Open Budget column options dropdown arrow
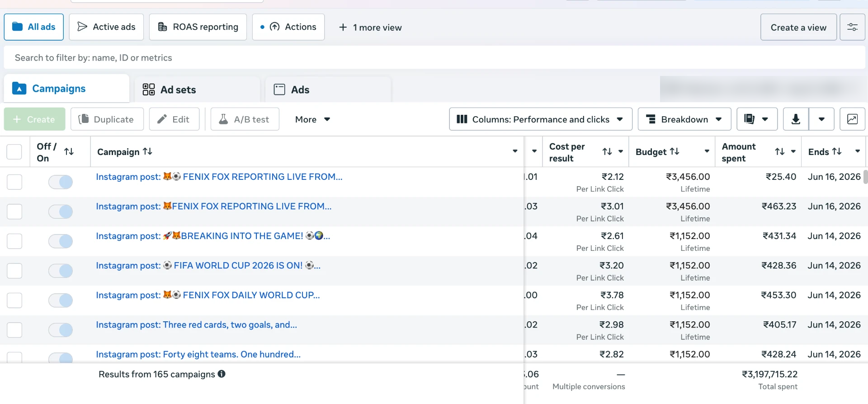The image size is (868, 404). pyautogui.click(x=707, y=151)
